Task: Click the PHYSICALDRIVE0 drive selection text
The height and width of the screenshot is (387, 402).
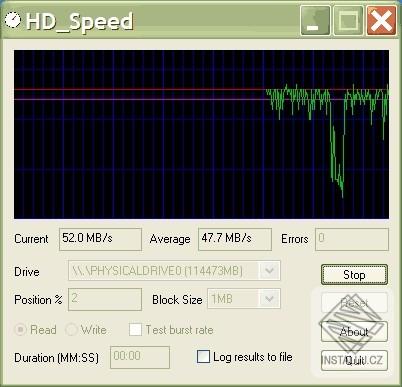Action: (157, 271)
